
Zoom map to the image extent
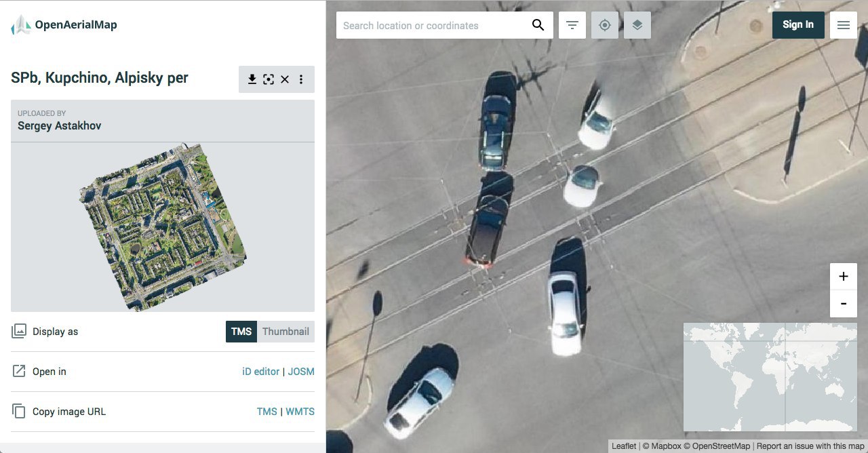click(269, 79)
